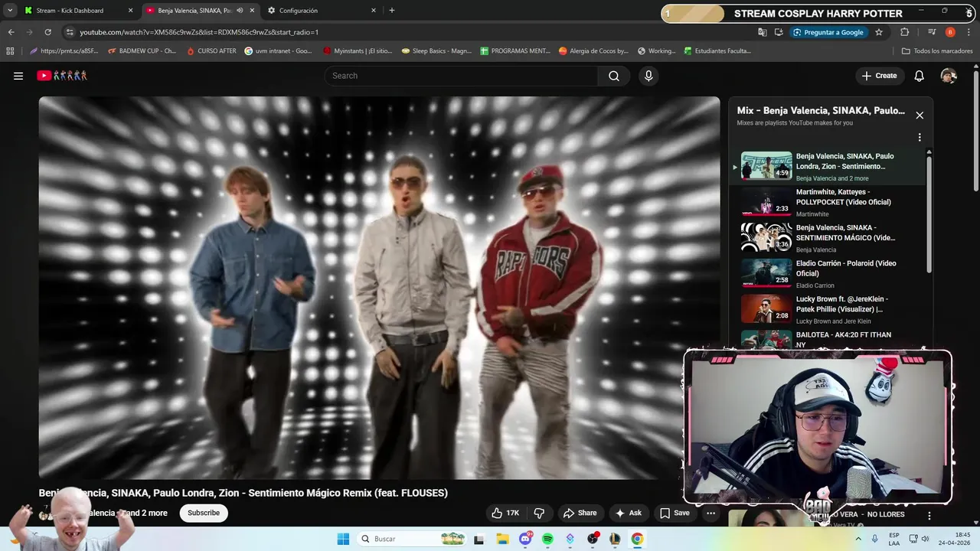Open Chrome apps grid in bookmarks bar

tap(10, 51)
